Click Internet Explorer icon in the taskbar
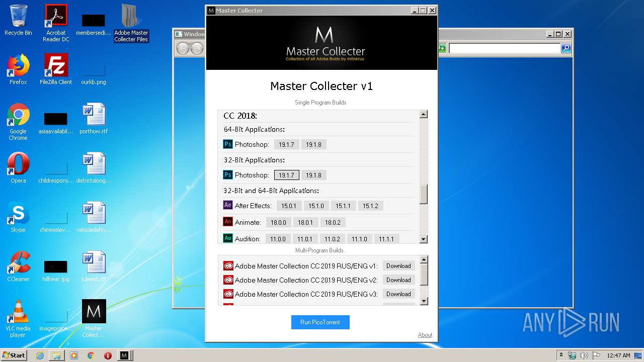 [40, 355]
